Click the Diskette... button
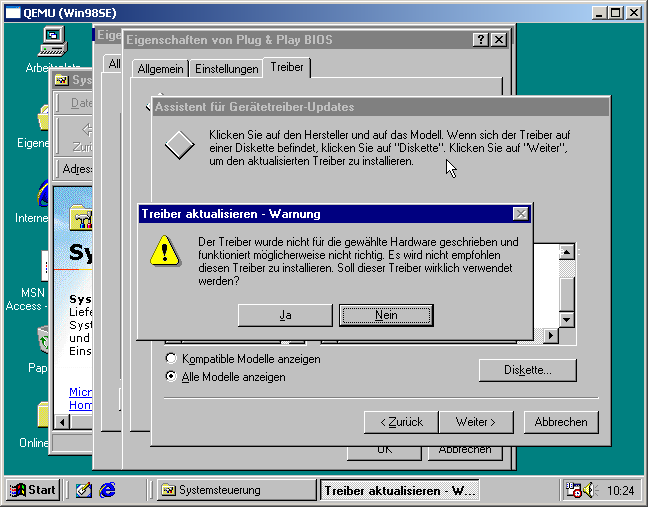 (x=528, y=370)
